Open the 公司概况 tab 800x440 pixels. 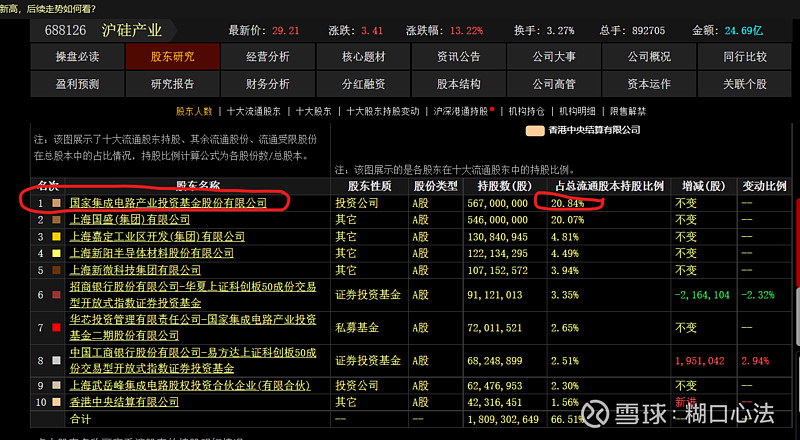[x=649, y=56]
